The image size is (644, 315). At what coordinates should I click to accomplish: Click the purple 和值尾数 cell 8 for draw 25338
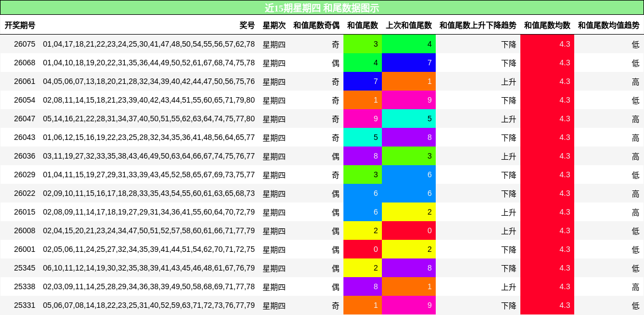[x=363, y=286]
